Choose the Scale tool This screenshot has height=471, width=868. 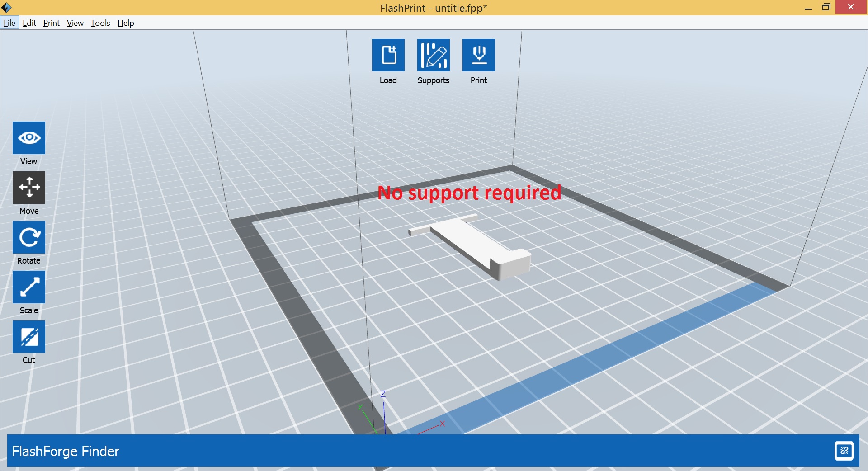pos(29,287)
